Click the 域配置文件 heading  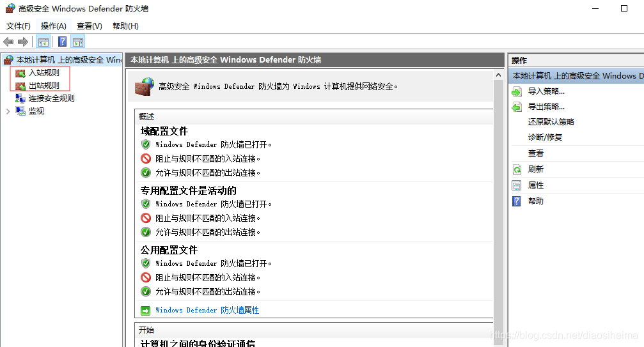164,131
